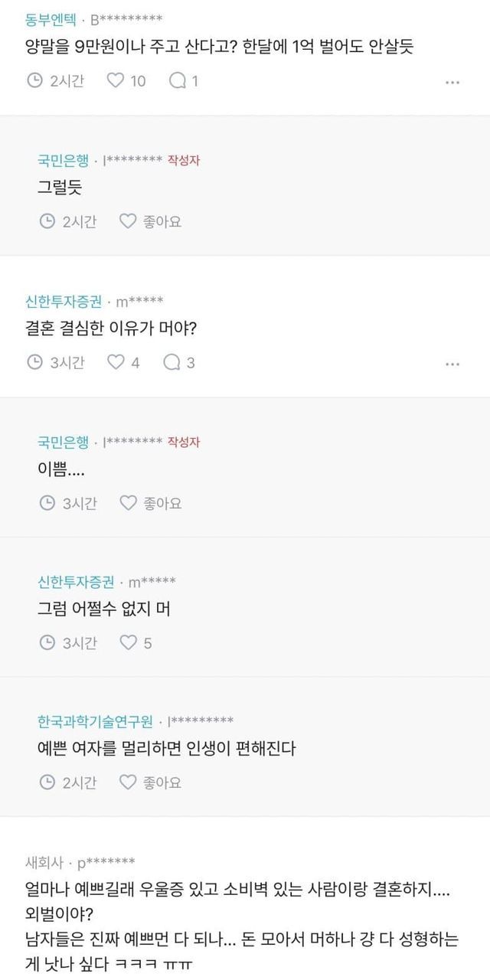Image resolution: width=490 pixels, height=980 pixels.
Task: Open the 신한투자증권 company profile link
Action: (64, 301)
